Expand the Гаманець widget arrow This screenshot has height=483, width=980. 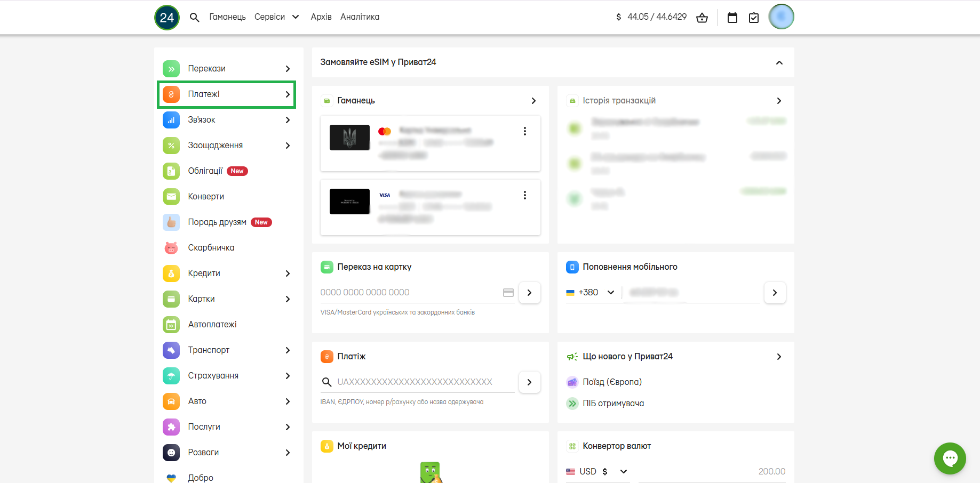pos(533,101)
